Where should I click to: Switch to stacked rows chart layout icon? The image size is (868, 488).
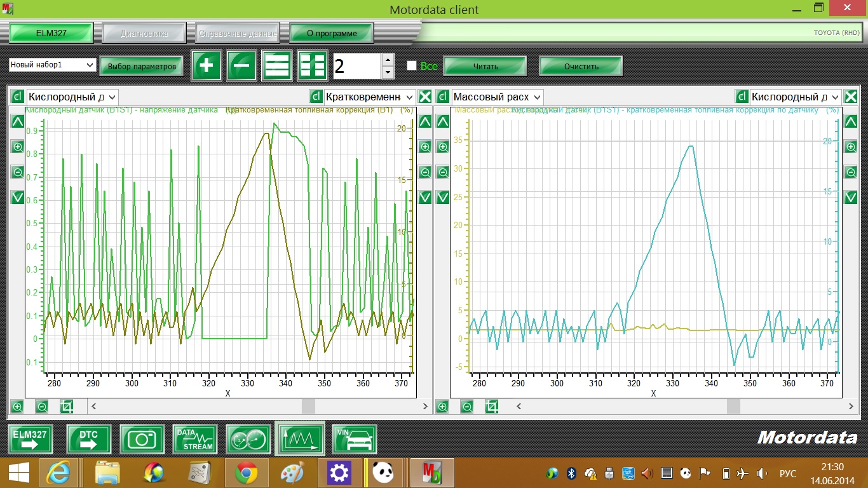click(x=277, y=65)
